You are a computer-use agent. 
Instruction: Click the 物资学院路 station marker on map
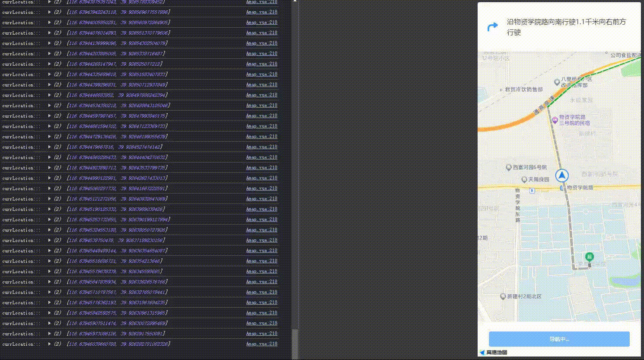tap(562, 187)
